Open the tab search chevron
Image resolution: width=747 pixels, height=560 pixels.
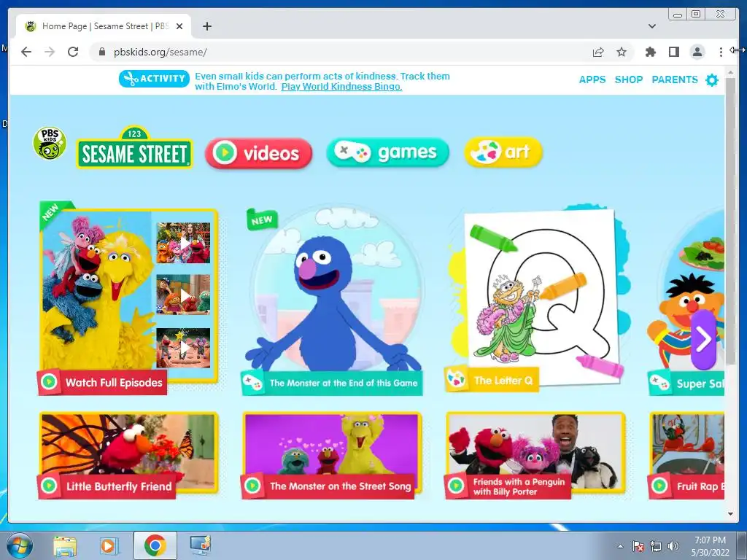[652, 26]
